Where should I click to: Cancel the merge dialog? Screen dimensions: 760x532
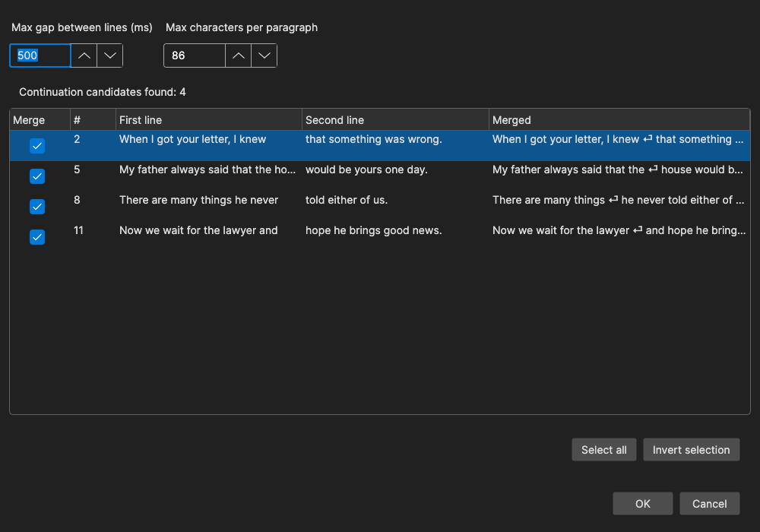tap(710, 503)
